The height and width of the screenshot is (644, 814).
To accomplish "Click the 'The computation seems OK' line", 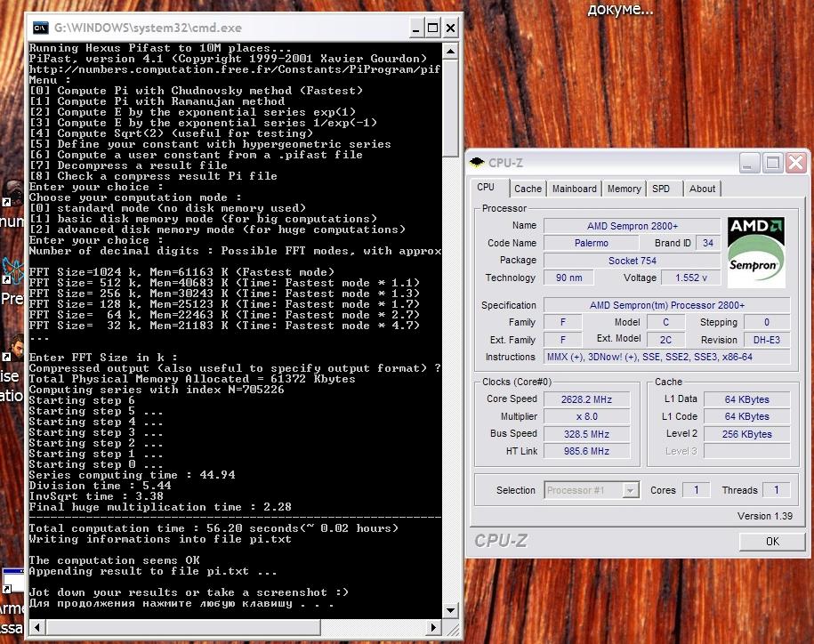I will [114, 559].
